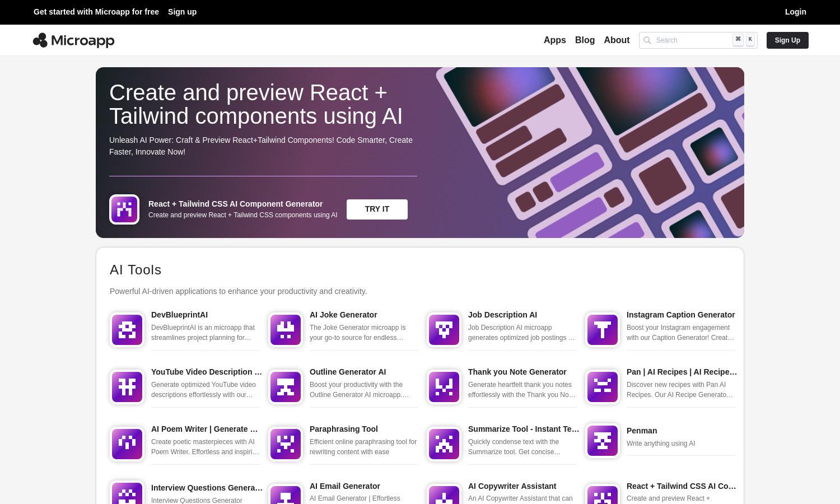Open Interview Questions Generator title link

[x=207, y=488]
